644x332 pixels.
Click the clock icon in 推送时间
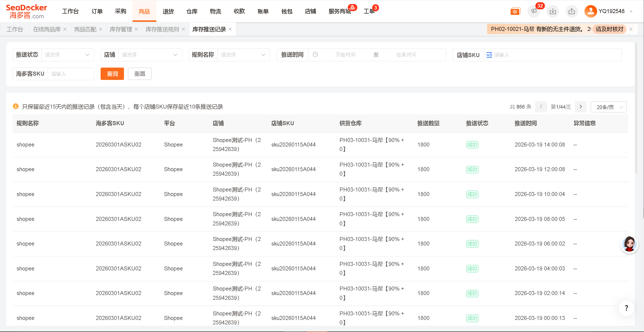point(315,55)
